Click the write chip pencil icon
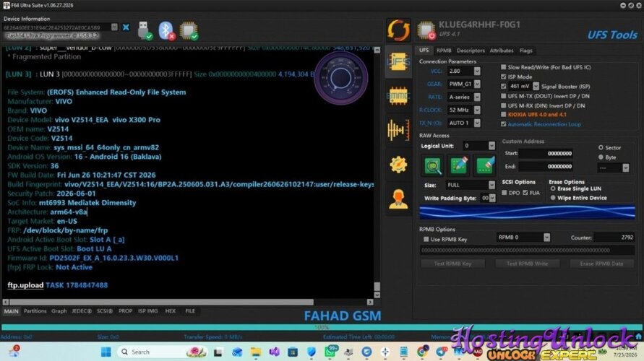This screenshot has width=644, height=361. 459,165
